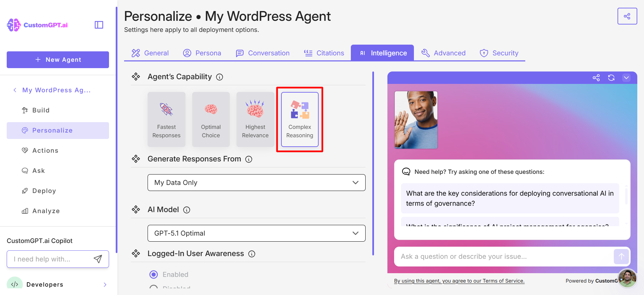
Task: Click the chat bubble icon beside 'Need help?'
Action: coord(406,172)
